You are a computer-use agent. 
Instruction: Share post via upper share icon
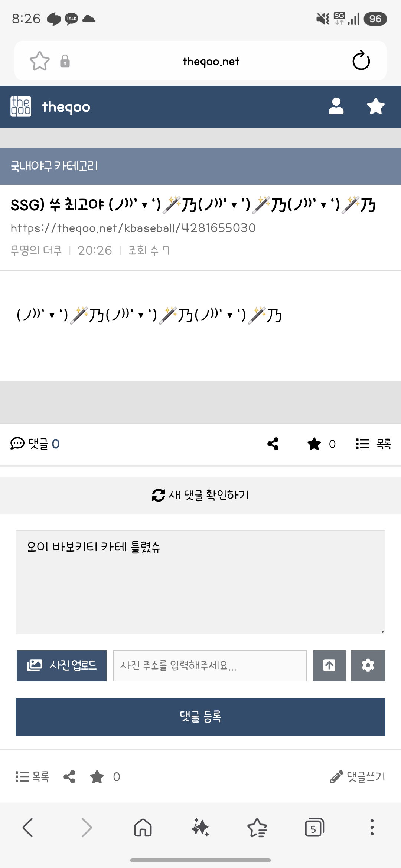[273, 444]
